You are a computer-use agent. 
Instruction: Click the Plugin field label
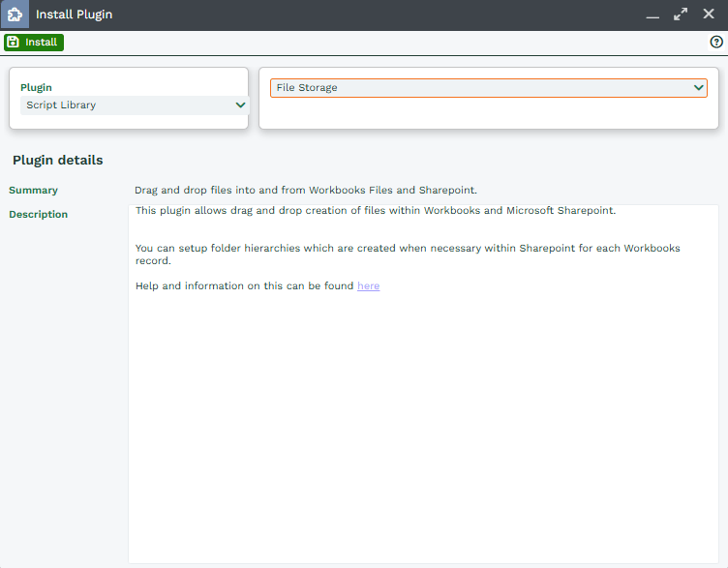coord(36,88)
